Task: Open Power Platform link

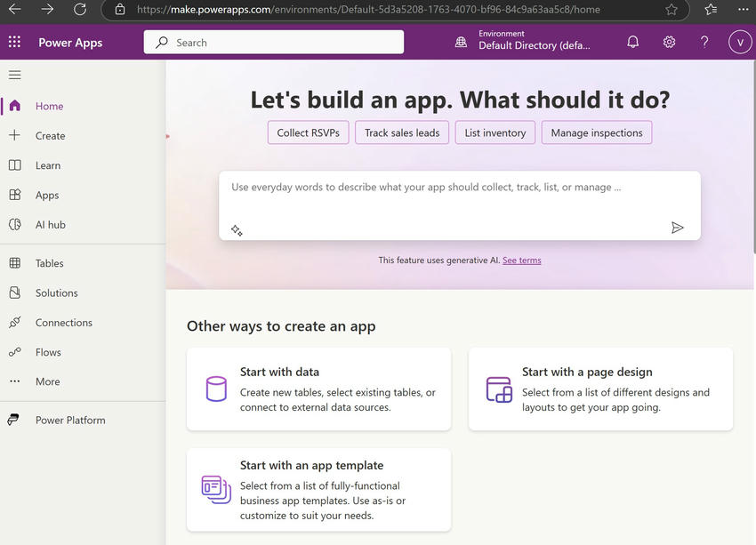Action: pos(70,421)
